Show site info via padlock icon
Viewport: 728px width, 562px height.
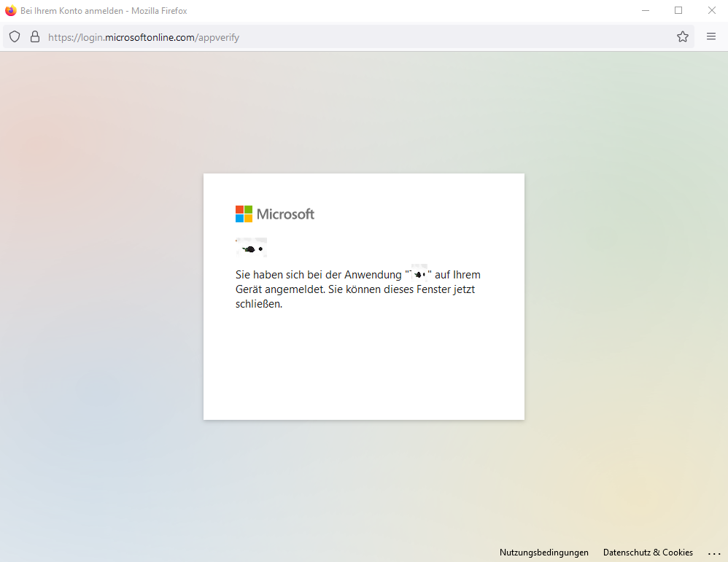point(34,36)
